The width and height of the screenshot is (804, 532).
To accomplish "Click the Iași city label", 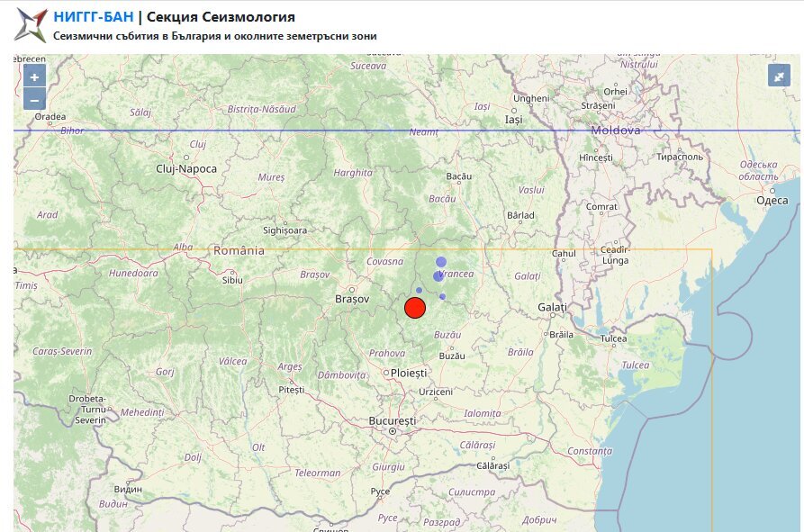I will (x=514, y=120).
